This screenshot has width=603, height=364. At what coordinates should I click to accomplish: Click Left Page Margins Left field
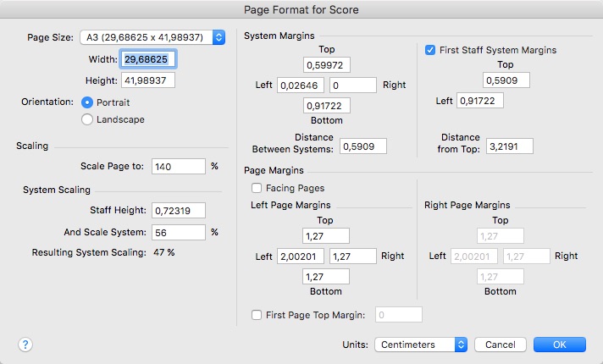(301, 256)
